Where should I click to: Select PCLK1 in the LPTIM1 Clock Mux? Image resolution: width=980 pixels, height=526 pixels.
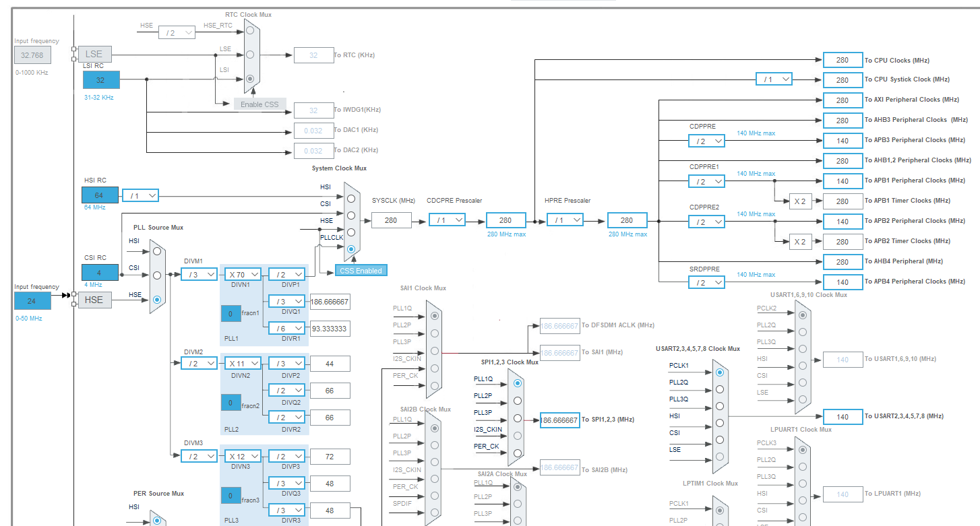click(720, 511)
